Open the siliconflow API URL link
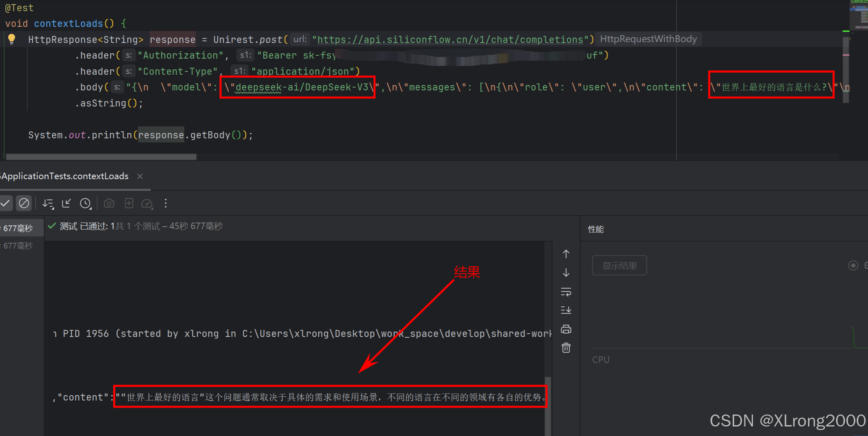Image resolution: width=868 pixels, height=436 pixels. tap(450, 40)
